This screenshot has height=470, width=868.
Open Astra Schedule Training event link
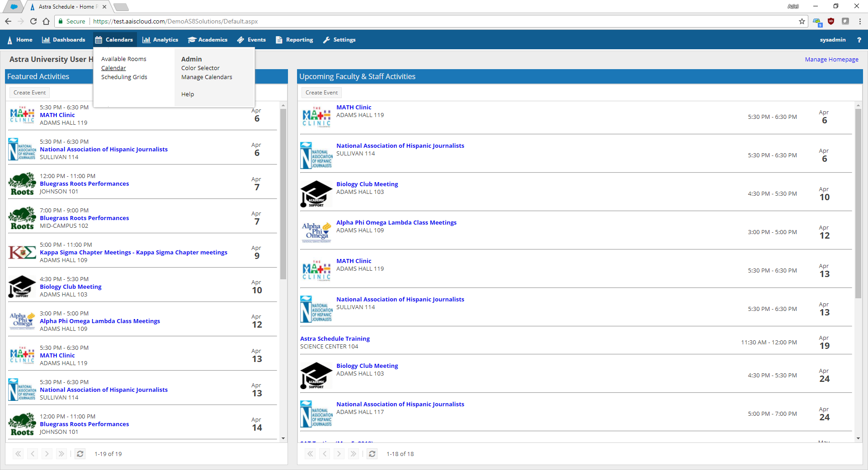click(x=335, y=338)
